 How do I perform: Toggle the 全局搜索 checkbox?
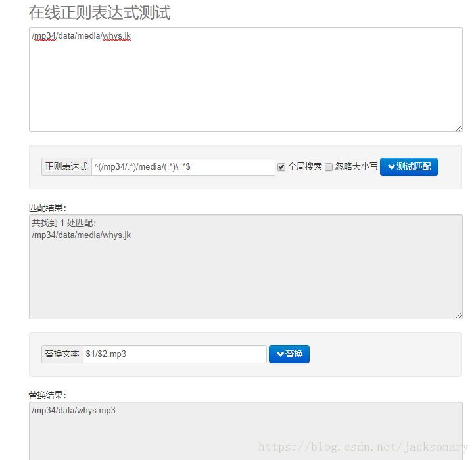(281, 167)
